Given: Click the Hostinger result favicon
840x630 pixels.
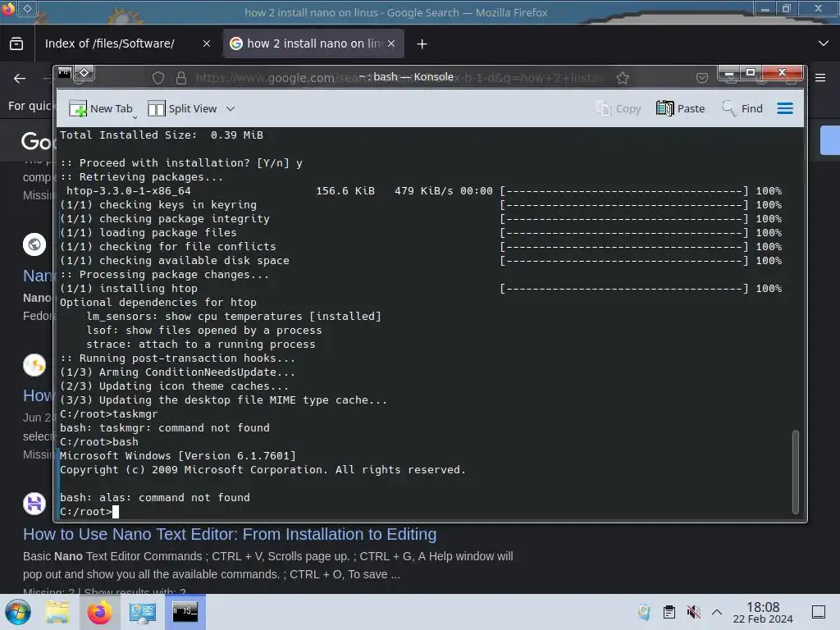Looking at the screenshot, I should (34, 504).
